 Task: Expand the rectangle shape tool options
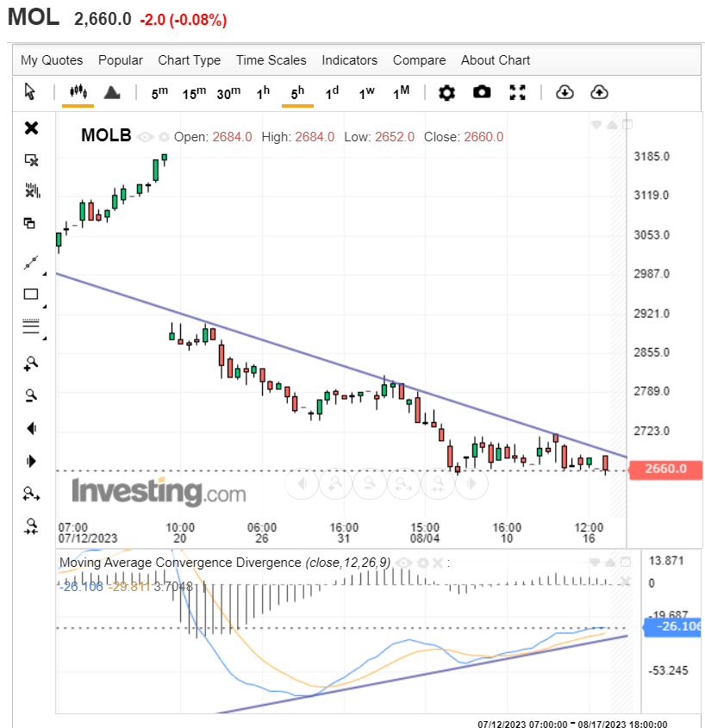coord(44,305)
